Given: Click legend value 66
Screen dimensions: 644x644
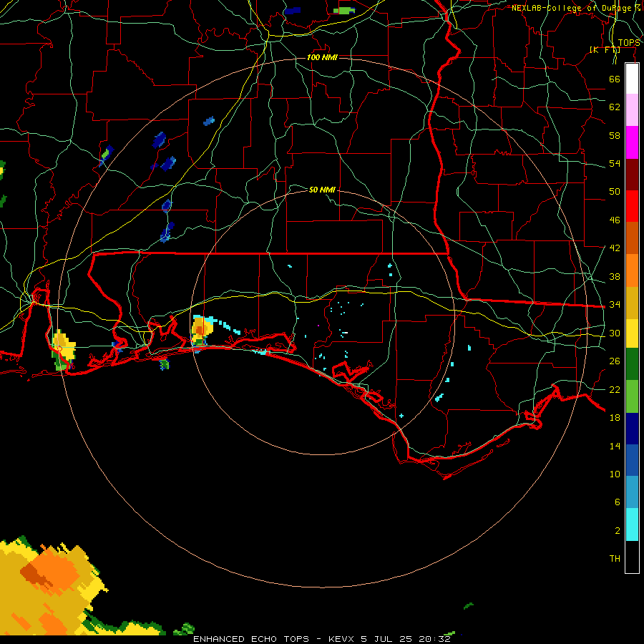Looking at the screenshot, I should tap(615, 79).
